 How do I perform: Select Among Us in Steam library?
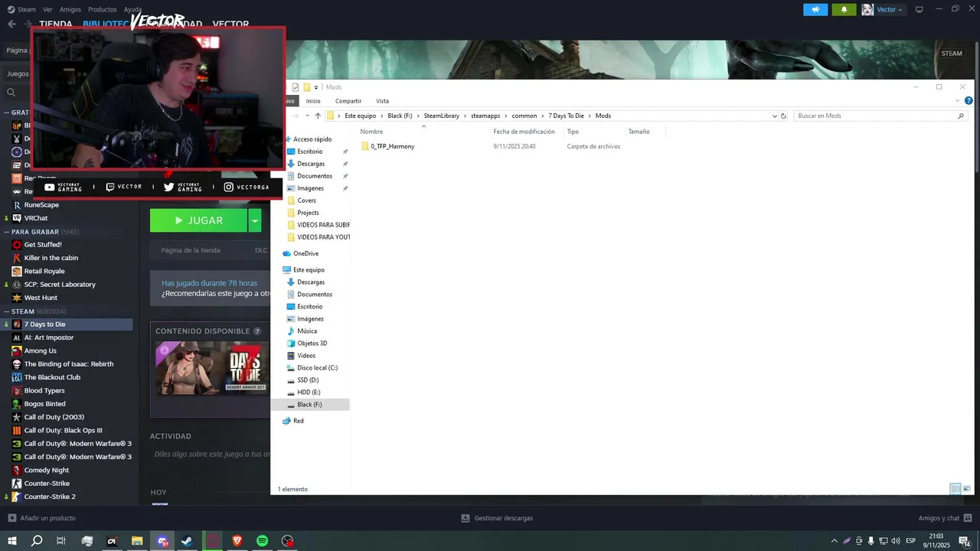pos(40,350)
